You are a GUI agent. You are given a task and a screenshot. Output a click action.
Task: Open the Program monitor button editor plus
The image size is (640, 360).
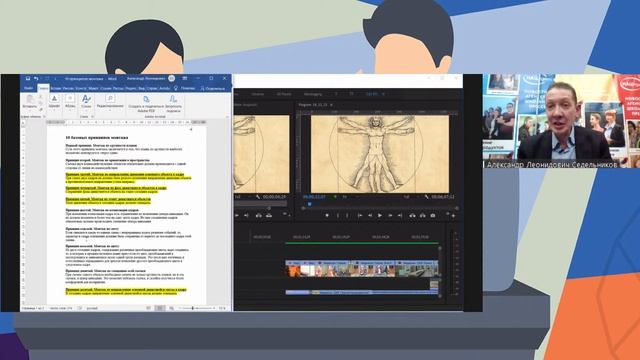(x=453, y=216)
